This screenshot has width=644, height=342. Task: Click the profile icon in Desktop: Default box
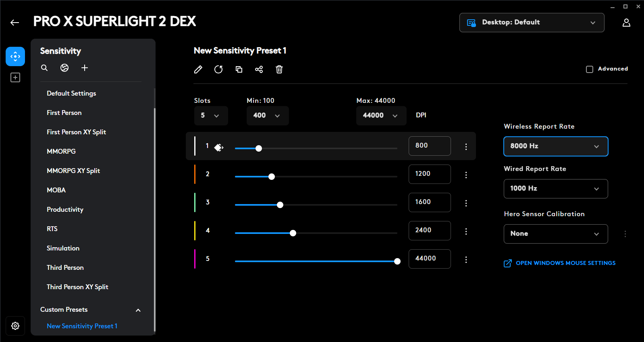click(472, 23)
